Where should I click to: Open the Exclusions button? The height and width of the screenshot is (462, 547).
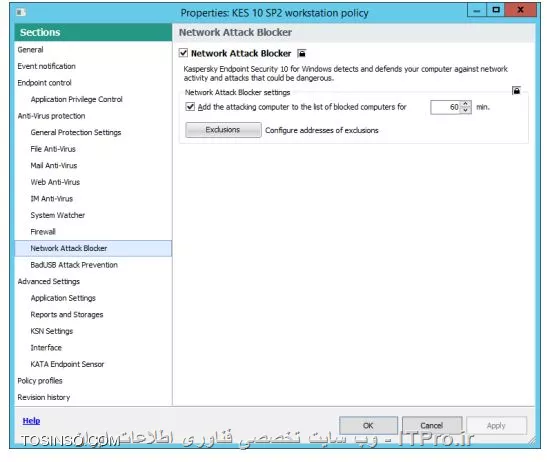click(x=223, y=130)
